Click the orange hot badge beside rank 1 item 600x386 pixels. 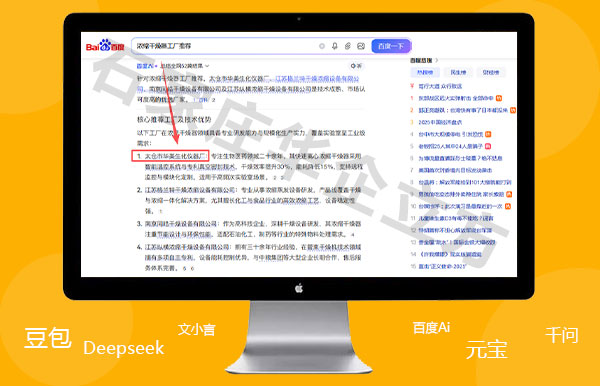(499, 98)
